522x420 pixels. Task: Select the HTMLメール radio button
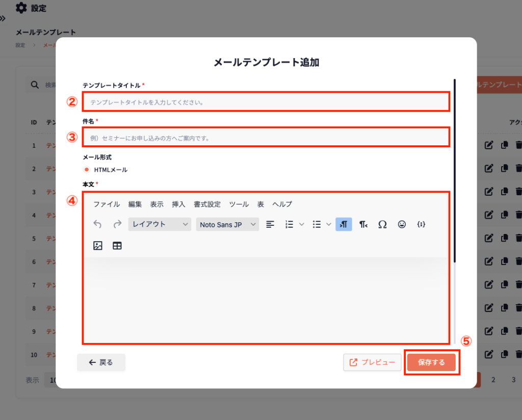point(87,170)
